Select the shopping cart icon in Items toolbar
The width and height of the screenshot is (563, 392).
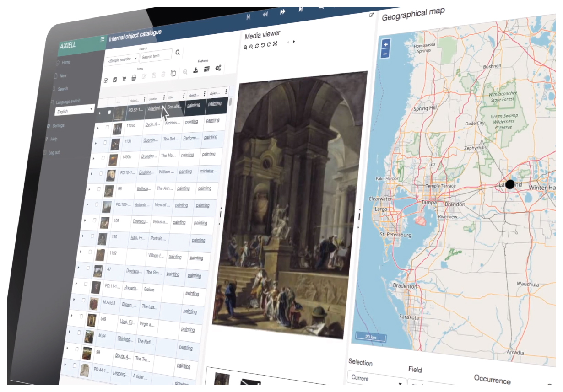(x=124, y=78)
